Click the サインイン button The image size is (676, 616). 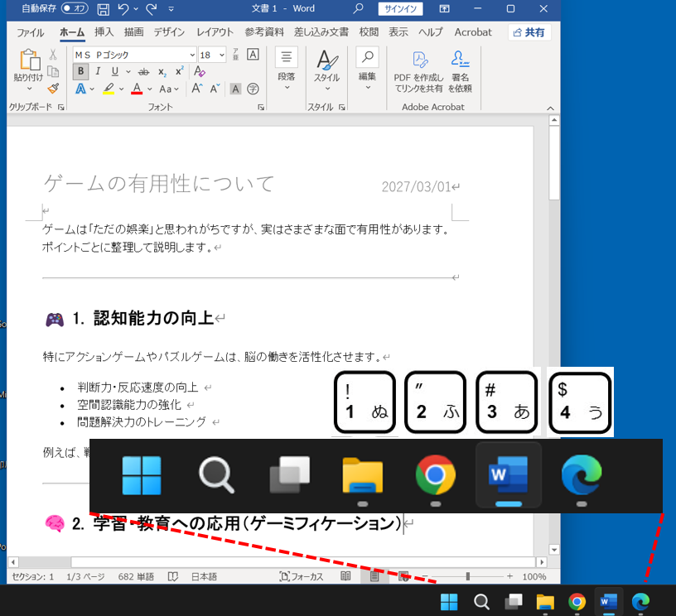pos(400,8)
